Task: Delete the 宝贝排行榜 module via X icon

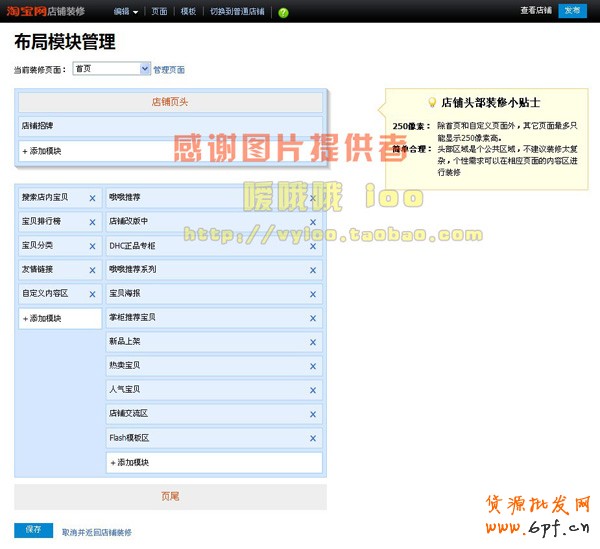Action: tap(92, 222)
